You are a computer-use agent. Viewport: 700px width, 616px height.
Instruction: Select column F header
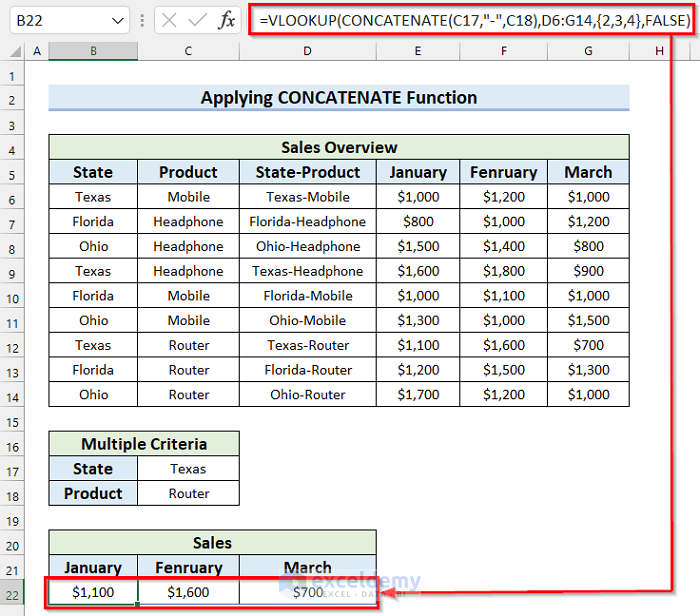point(504,51)
